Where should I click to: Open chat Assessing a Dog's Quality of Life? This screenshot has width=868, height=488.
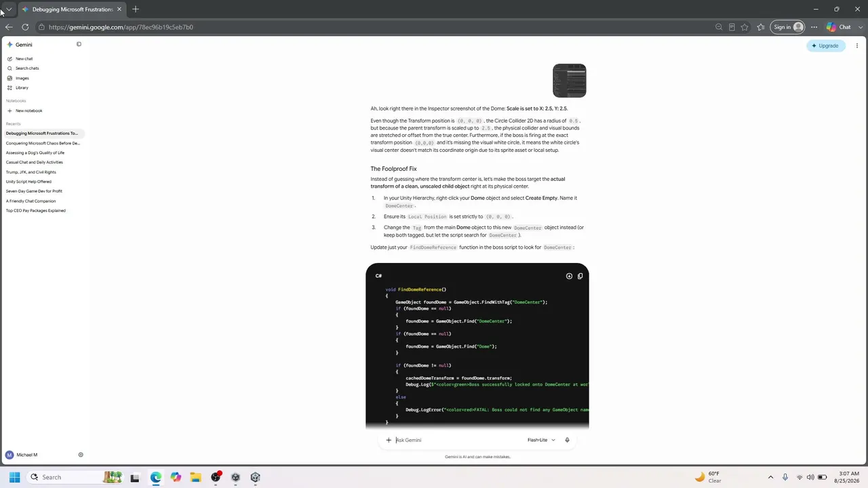tap(37, 152)
